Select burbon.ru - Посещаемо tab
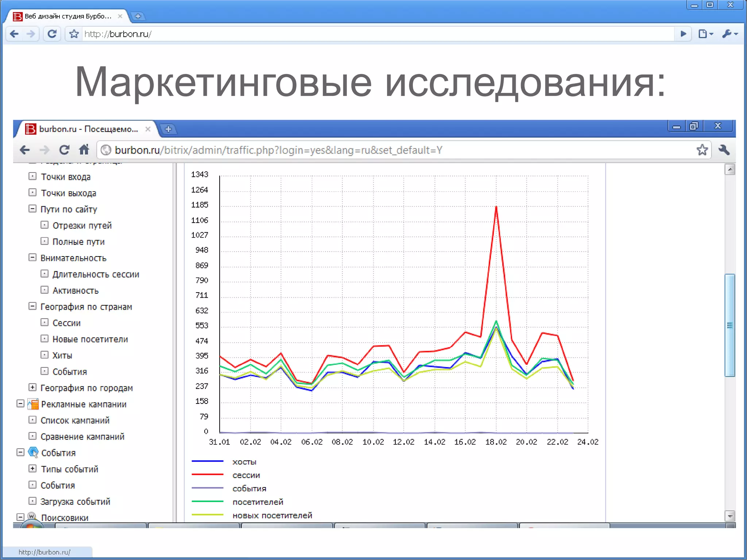This screenshot has width=747, height=560. 89,129
